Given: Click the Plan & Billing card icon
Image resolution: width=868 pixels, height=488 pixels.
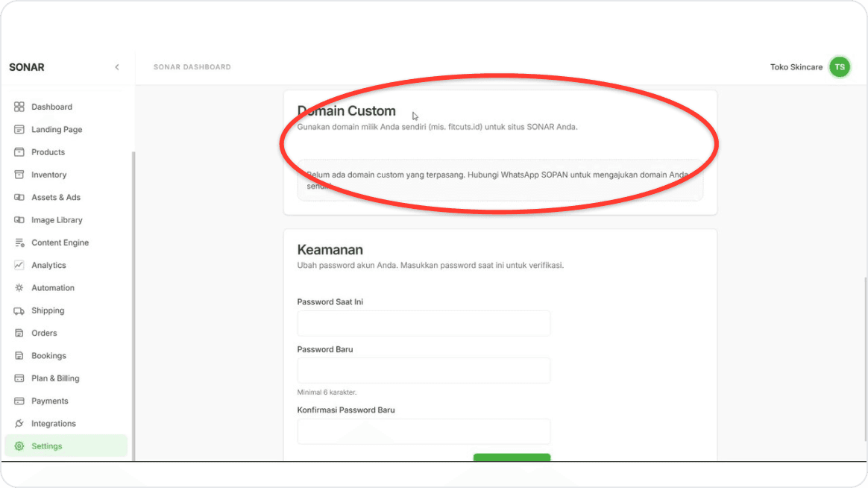Looking at the screenshot, I should click(19, 378).
